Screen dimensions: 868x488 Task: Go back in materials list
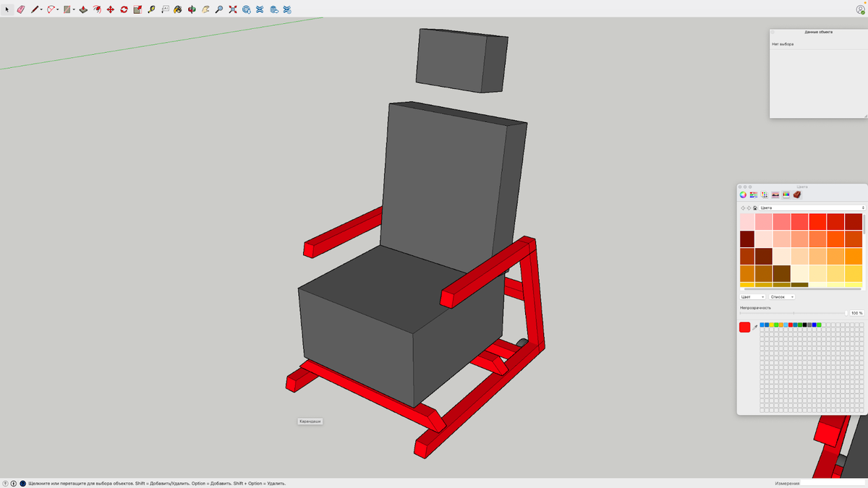(x=743, y=207)
